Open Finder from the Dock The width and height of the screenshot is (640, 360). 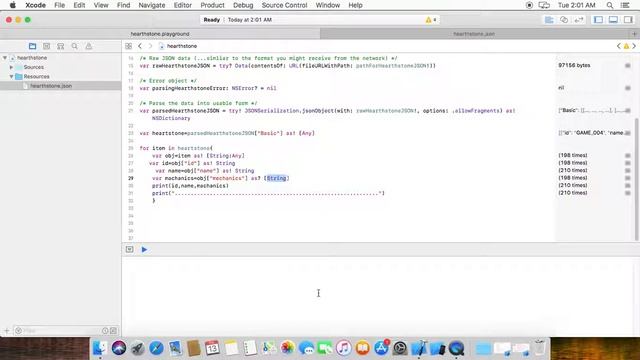click(100, 348)
